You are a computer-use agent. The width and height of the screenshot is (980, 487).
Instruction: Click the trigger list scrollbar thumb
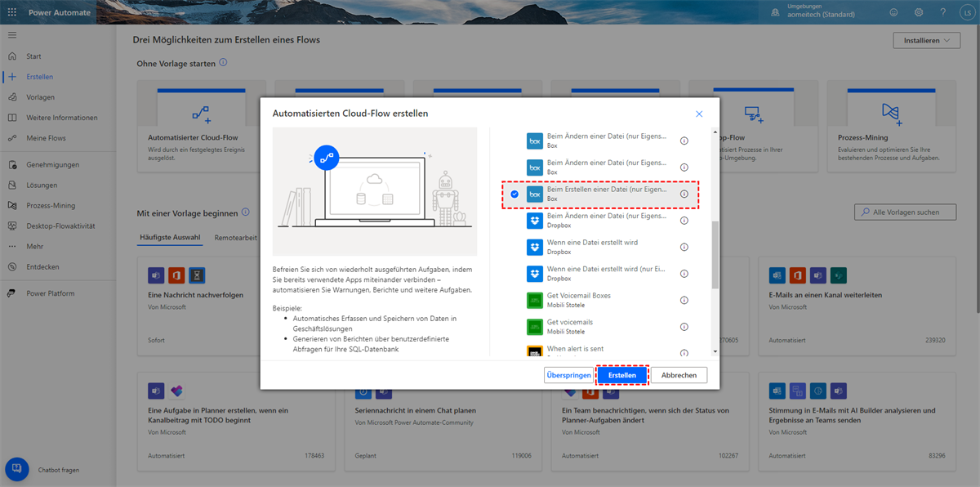(715, 254)
